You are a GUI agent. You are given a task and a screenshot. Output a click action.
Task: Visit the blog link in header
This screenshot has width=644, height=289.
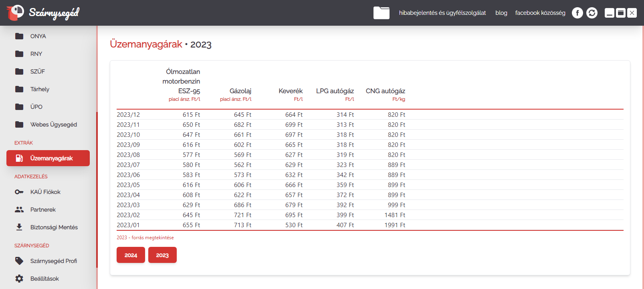[501, 13]
